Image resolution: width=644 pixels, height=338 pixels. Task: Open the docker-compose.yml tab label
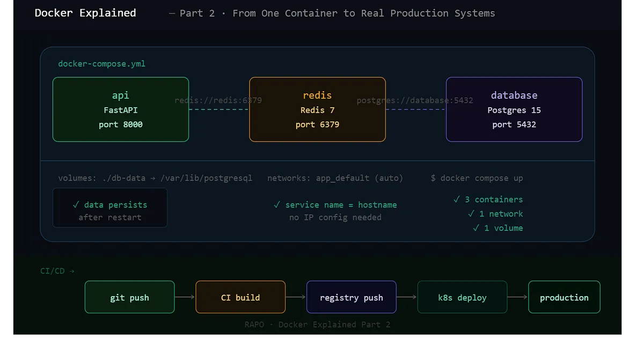(x=101, y=63)
